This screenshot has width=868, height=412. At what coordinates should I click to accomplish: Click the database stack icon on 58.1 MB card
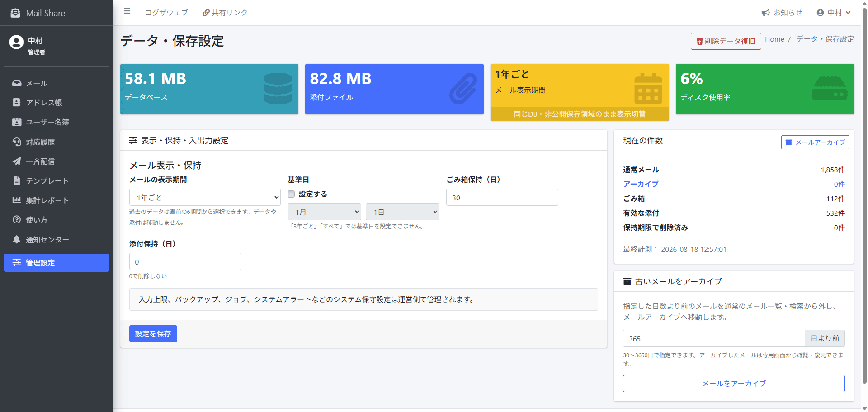click(x=278, y=89)
